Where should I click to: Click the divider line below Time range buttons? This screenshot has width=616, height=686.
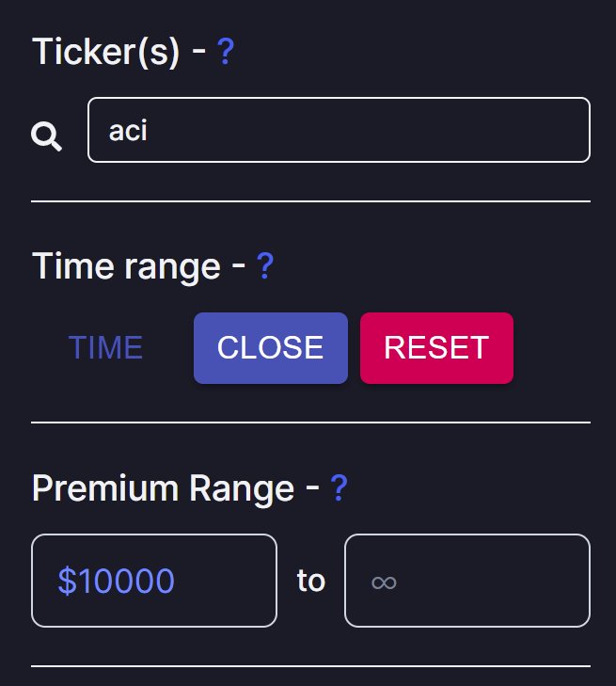311,423
